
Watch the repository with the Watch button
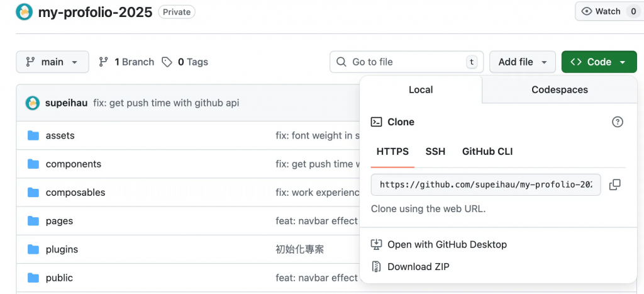[x=601, y=11]
